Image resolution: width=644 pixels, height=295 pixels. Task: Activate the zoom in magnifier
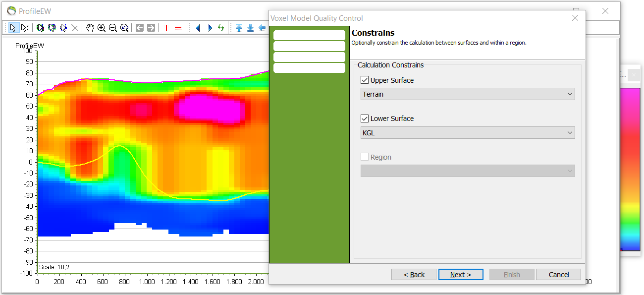102,28
